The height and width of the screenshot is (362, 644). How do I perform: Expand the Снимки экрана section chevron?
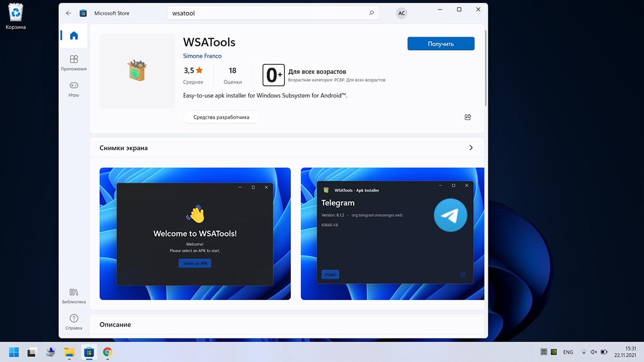(471, 147)
